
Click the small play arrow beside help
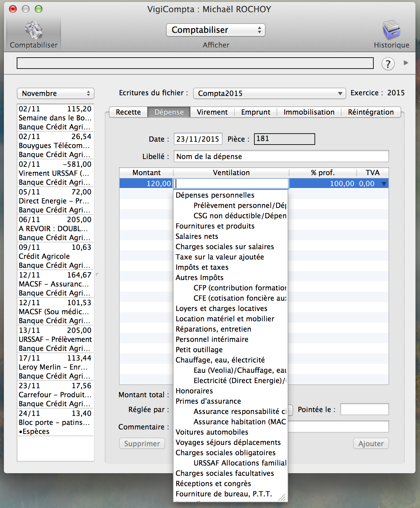coord(406,63)
